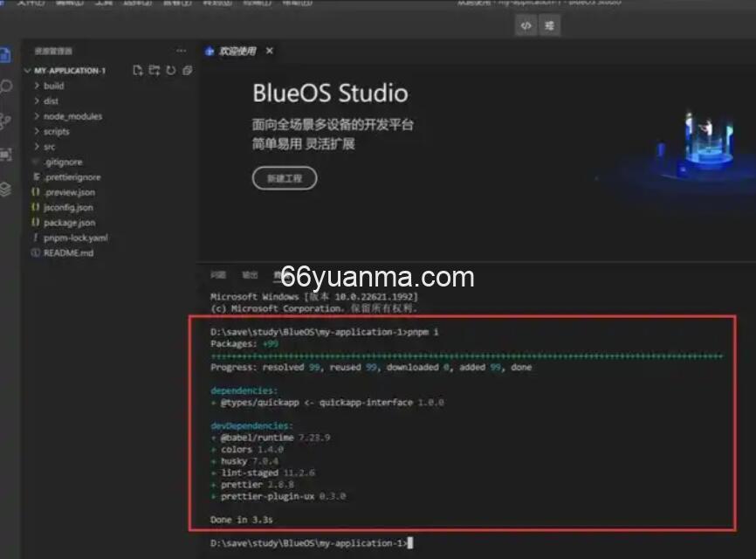
Task: Switch to the 输出 panel tab
Action: tap(250, 273)
